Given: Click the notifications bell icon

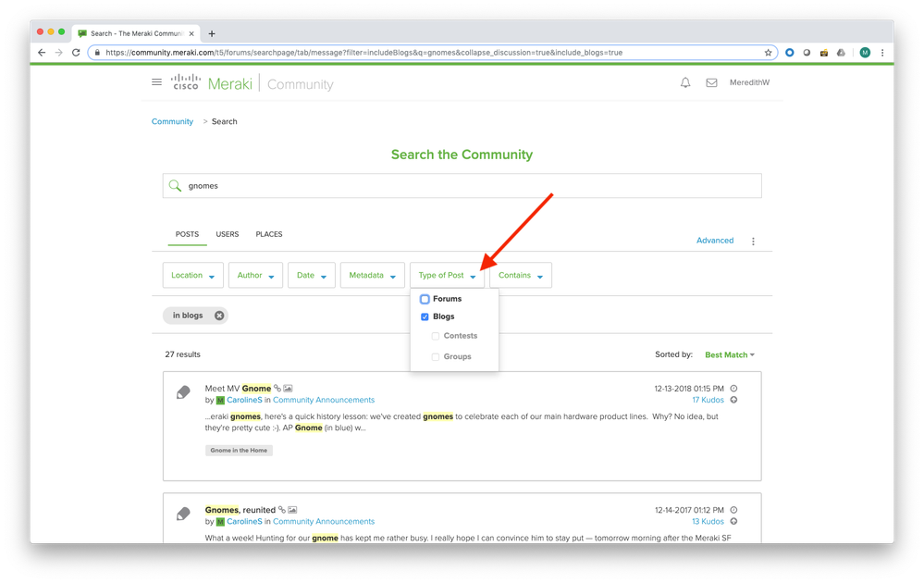Looking at the screenshot, I should [x=685, y=83].
